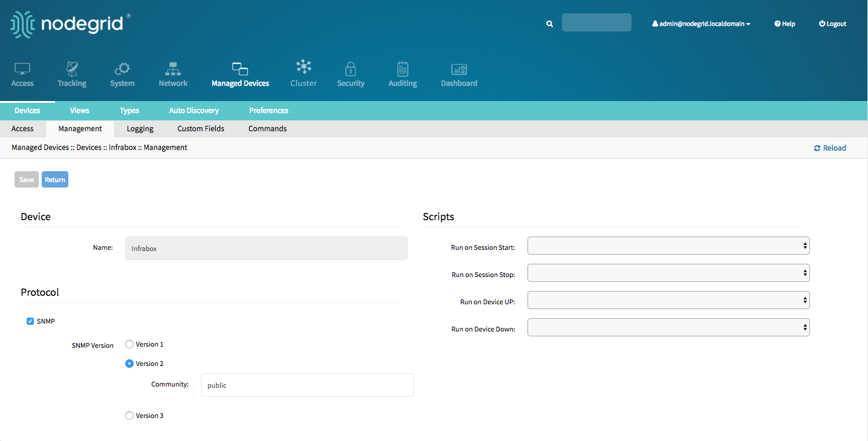Screen dimensions: 868x441
Task: Click the Help link text
Action: (x=789, y=24)
